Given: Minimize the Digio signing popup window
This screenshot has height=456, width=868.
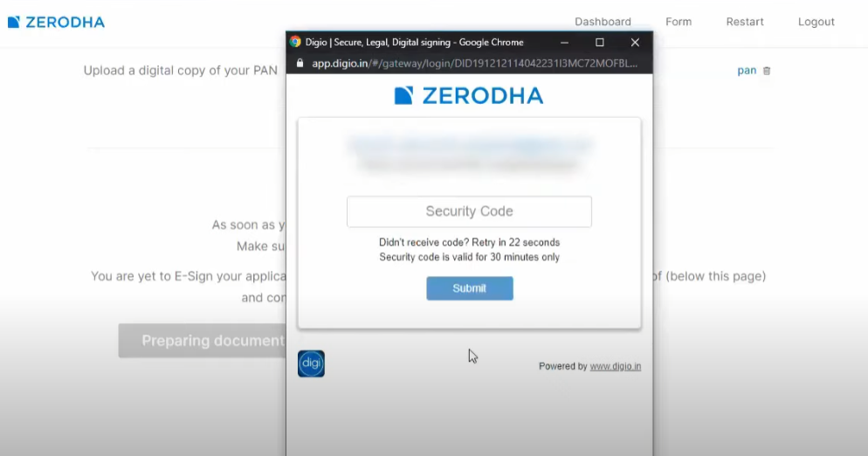Looking at the screenshot, I should click(x=565, y=42).
